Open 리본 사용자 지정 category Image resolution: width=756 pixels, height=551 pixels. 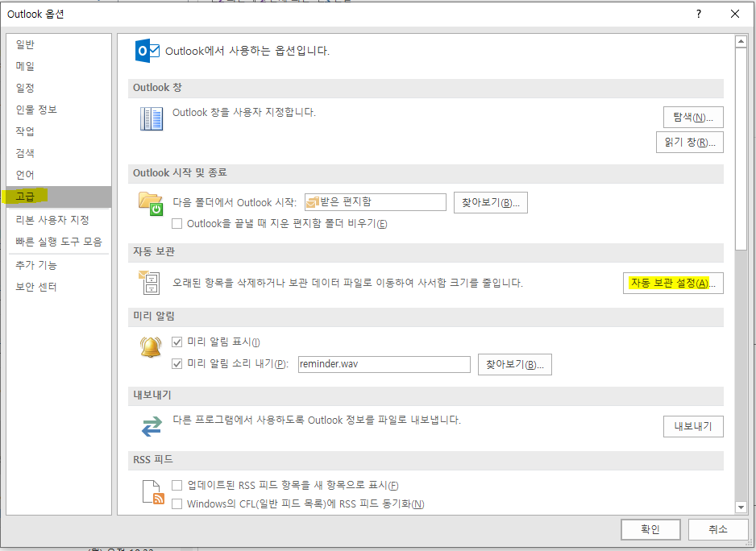59,220
